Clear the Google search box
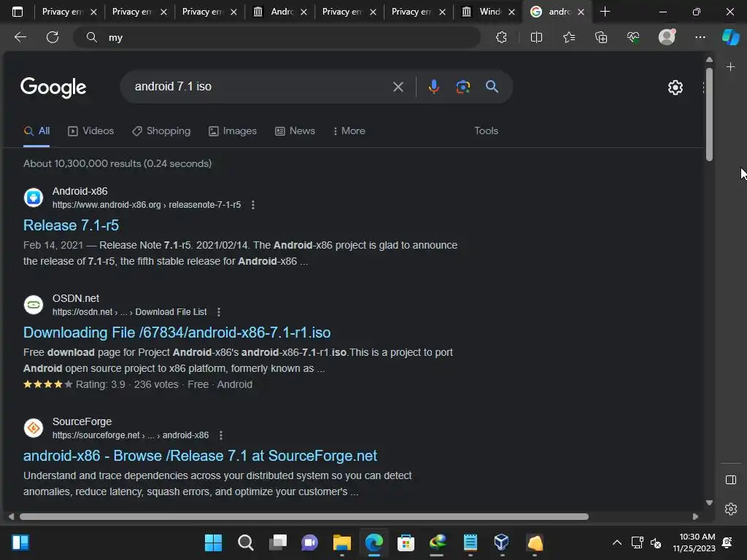This screenshot has width=747, height=560. tap(398, 87)
